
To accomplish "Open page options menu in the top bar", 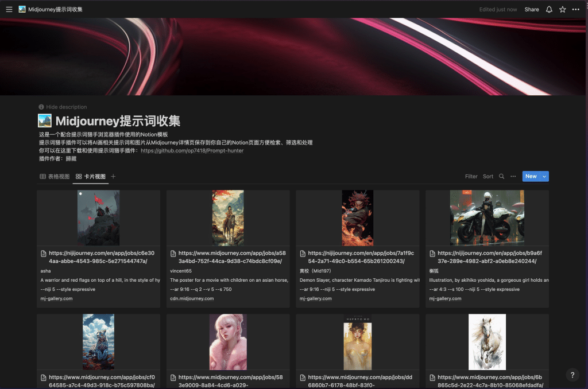I will coord(575,9).
